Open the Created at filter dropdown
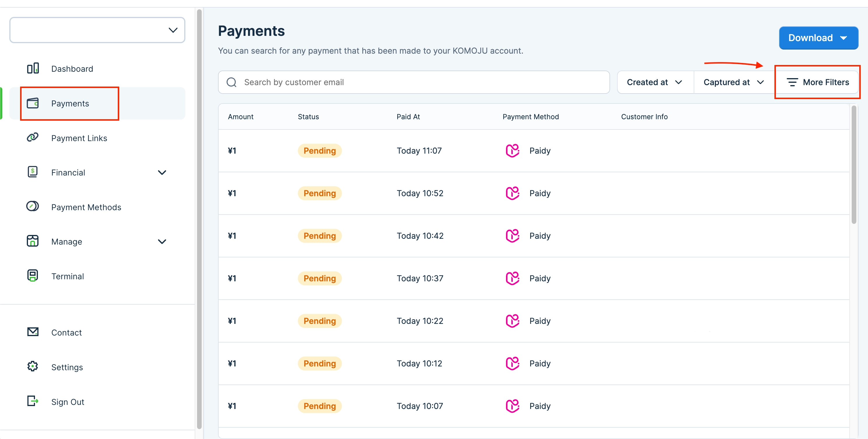 655,82
